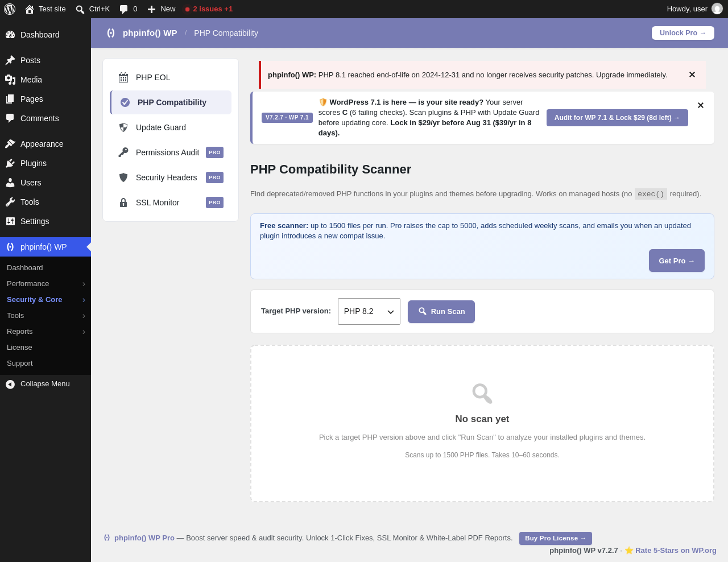
Task: Open the comments bubble in the admin bar
Action: (123, 9)
